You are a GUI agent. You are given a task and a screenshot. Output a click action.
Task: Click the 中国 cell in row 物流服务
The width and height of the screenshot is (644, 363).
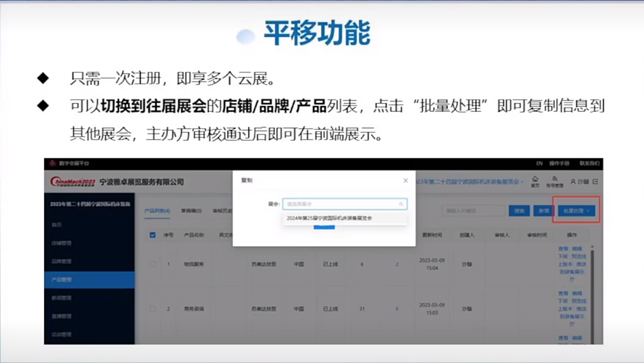tap(298, 264)
